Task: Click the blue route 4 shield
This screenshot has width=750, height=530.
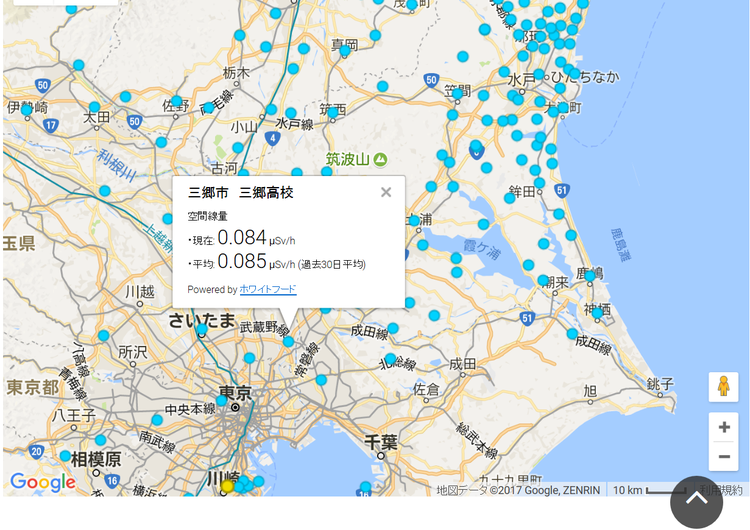Action: point(272,138)
